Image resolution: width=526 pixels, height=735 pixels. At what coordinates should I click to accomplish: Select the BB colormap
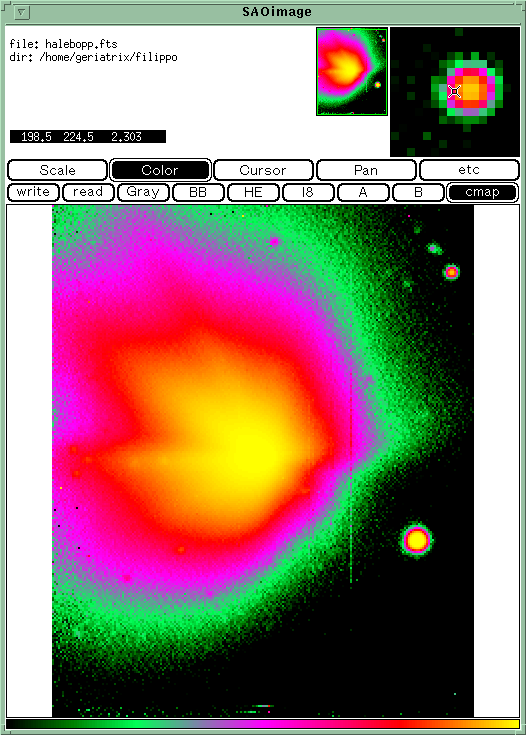click(198, 192)
